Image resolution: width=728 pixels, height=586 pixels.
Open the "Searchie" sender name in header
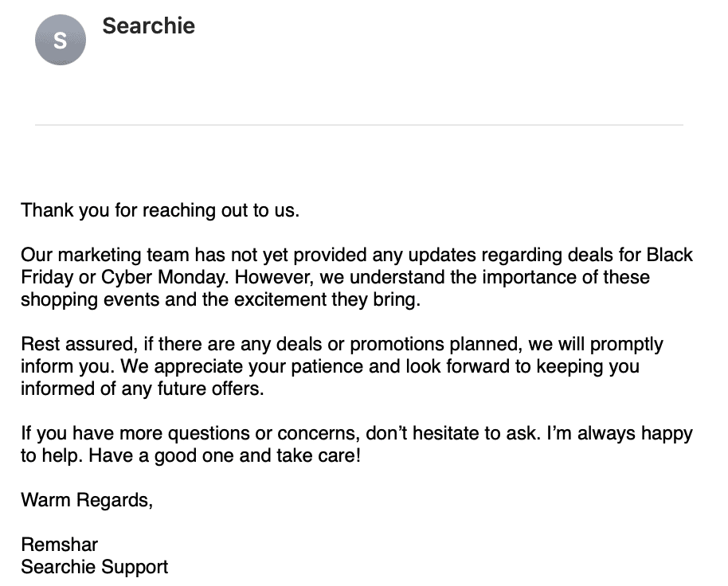click(149, 25)
